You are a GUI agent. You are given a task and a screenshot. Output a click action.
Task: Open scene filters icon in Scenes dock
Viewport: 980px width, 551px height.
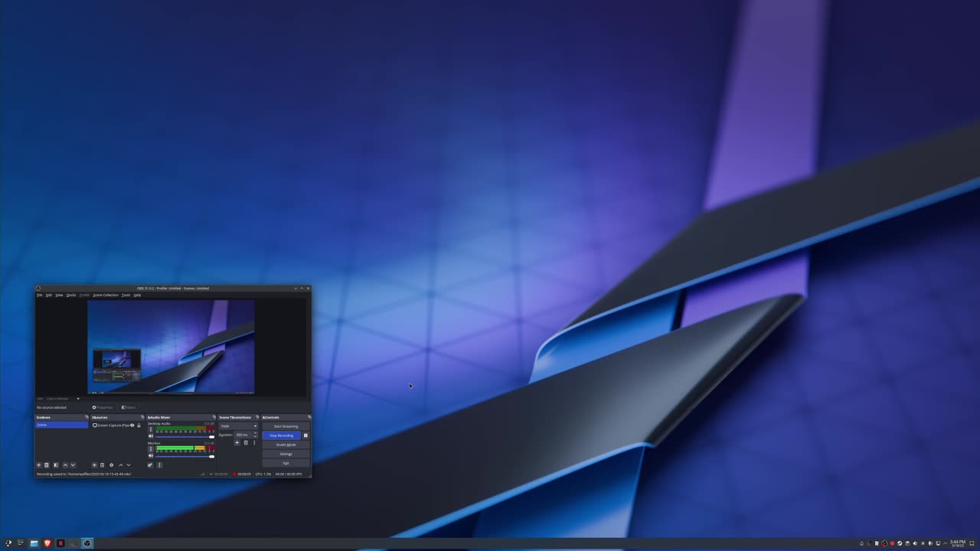[56, 465]
